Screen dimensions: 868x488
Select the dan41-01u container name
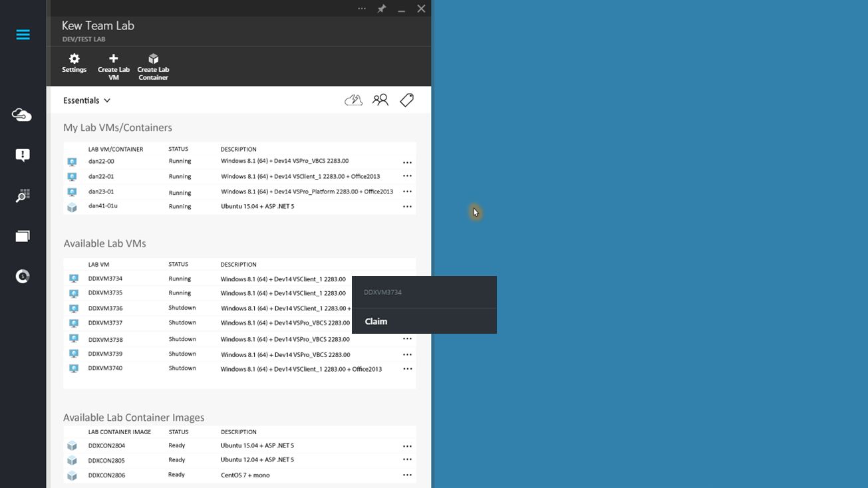point(103,206)
